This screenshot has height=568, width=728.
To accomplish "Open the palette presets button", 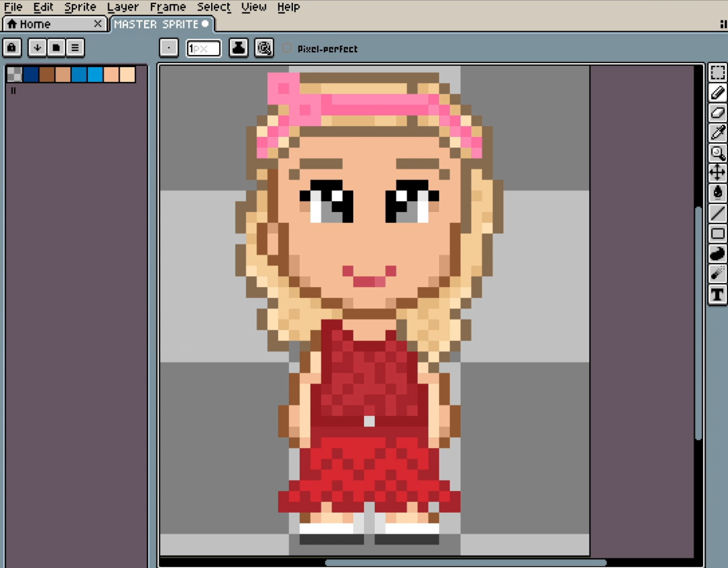I will pos(56,48).
